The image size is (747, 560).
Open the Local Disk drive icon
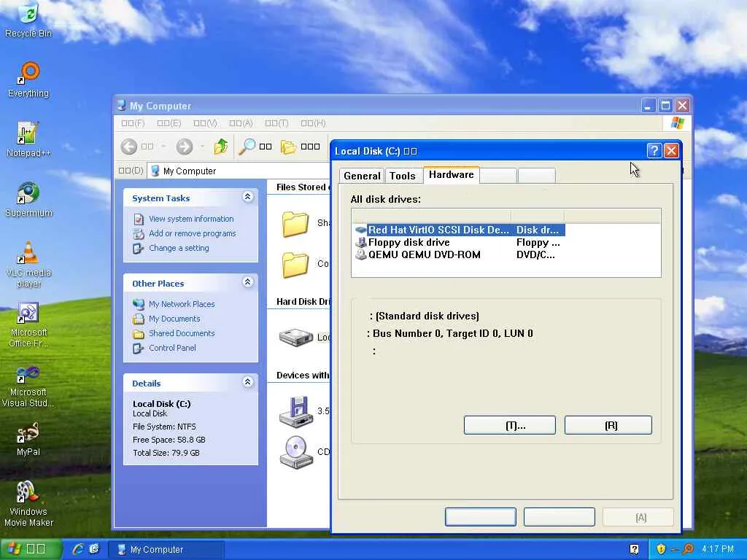[295, 337]
